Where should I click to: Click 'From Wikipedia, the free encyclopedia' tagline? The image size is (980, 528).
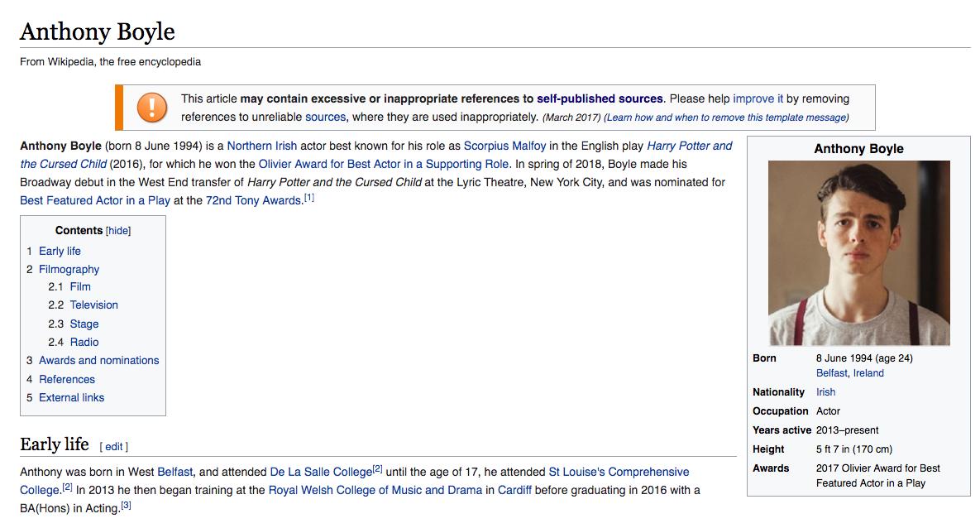(x=111, y=62)
